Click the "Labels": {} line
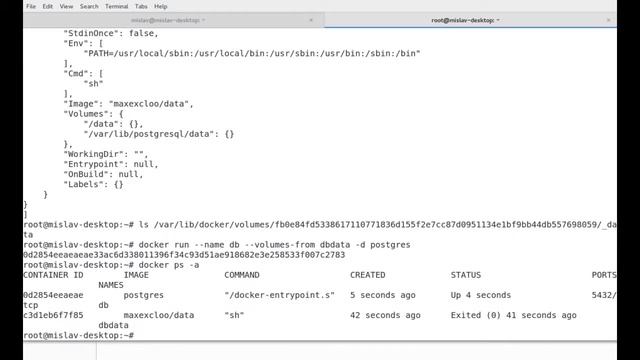 pyautogui.click(x=93, y=184)
